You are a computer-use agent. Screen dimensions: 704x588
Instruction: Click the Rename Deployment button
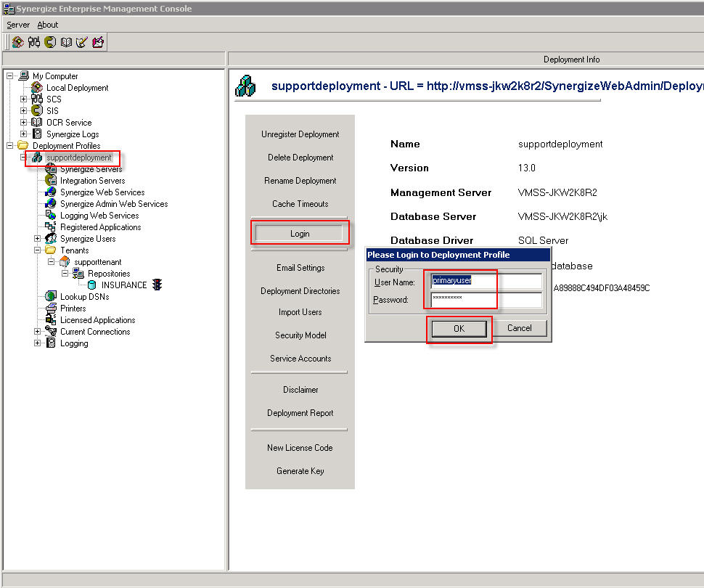[x=300, y=181]
